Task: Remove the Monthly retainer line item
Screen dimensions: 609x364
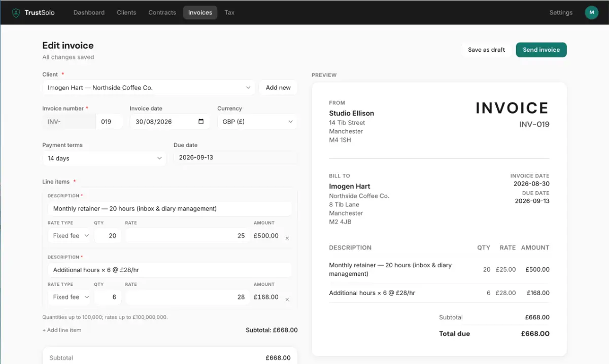Action: tap(287, 238)
